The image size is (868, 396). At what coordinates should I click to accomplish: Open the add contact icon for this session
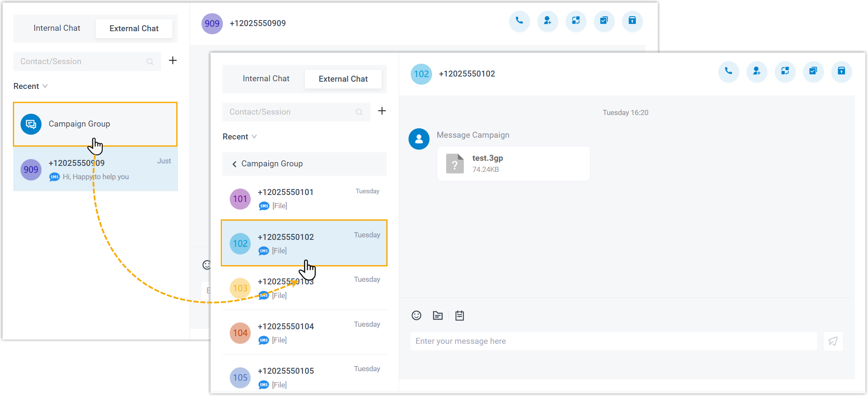[757, 72]
